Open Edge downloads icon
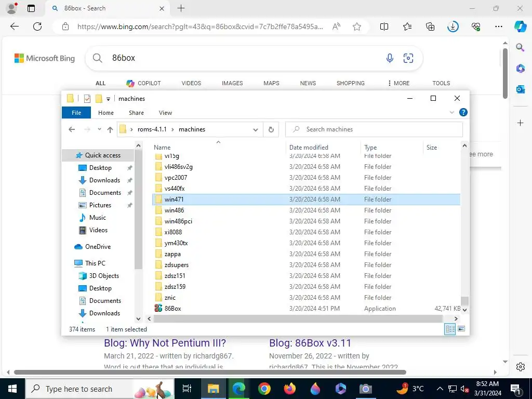Screen dimensions: 532x399 click(453, 26)
